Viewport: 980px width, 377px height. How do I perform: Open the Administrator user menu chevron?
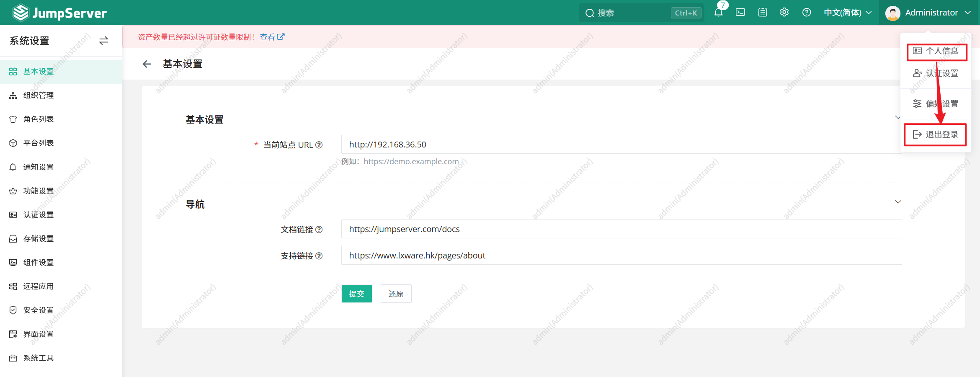968,13
